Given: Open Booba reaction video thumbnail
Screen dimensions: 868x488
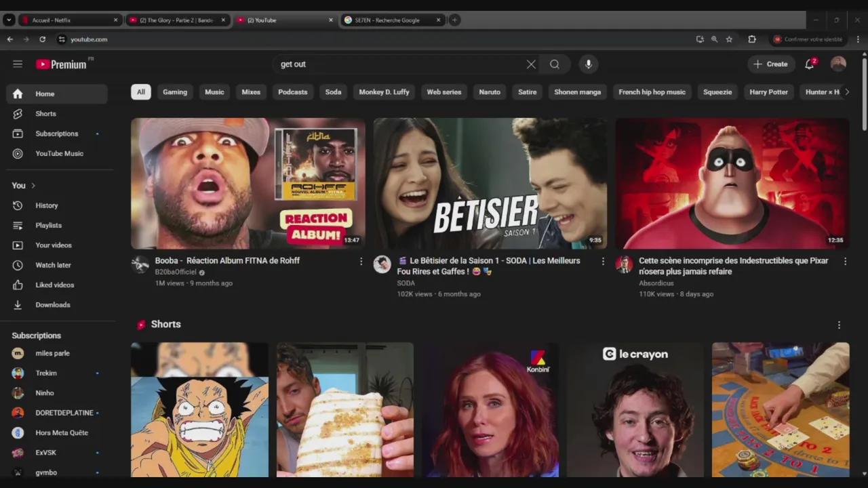Looking at the screenshot, I should (x=248, y=184).
